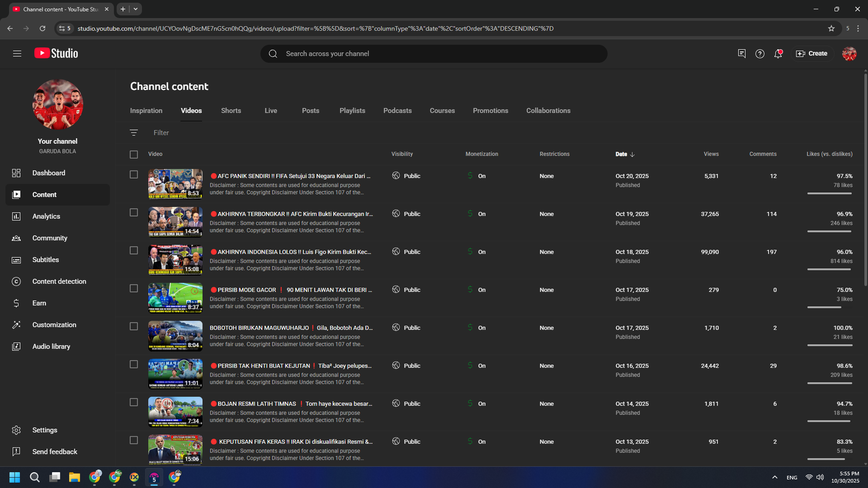Open Analytics from the sidebar
Viewport: 868px width, 488px height.
[46, 216]
